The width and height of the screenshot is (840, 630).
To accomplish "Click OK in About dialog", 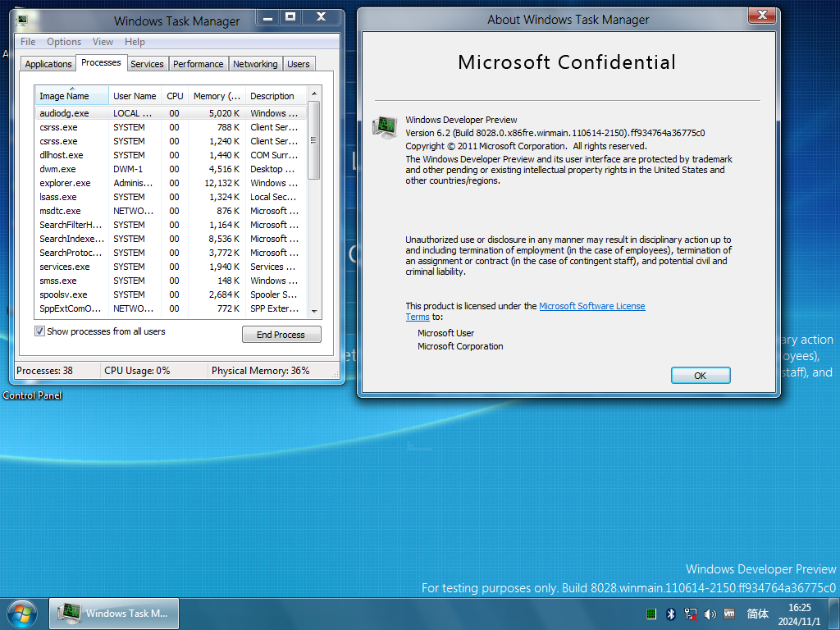I will coord(701,376).
